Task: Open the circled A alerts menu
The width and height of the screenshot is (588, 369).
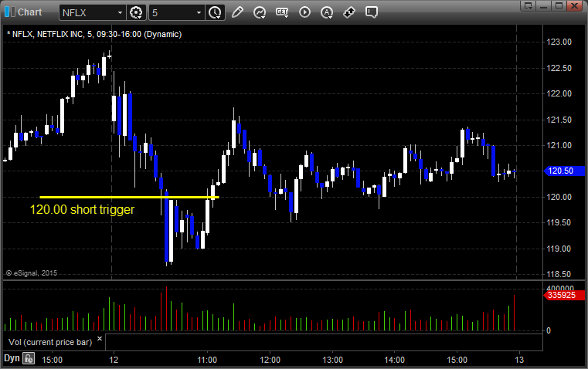Action: [x=327, y=12]
